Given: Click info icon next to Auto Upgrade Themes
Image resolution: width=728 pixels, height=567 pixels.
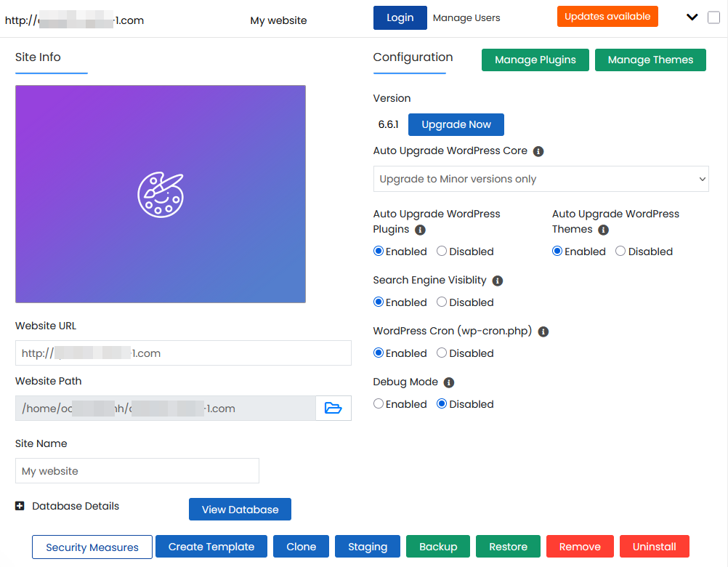Looking at the screenshot, I should pos(603,230).
